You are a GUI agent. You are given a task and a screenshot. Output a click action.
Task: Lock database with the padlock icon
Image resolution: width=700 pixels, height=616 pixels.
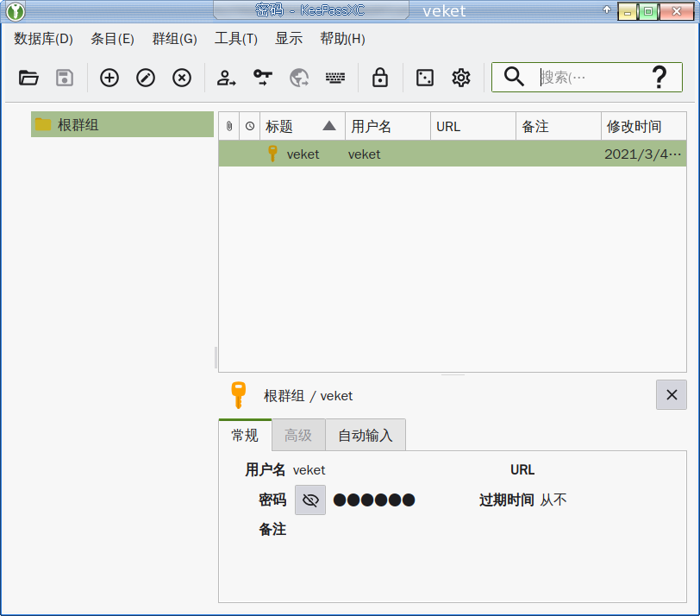coord(380,78)
